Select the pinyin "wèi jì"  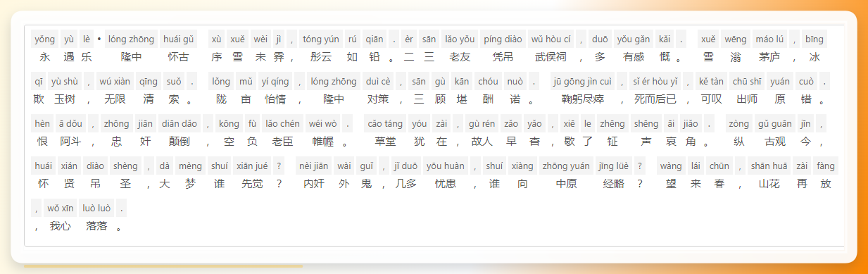pos(267,39)
